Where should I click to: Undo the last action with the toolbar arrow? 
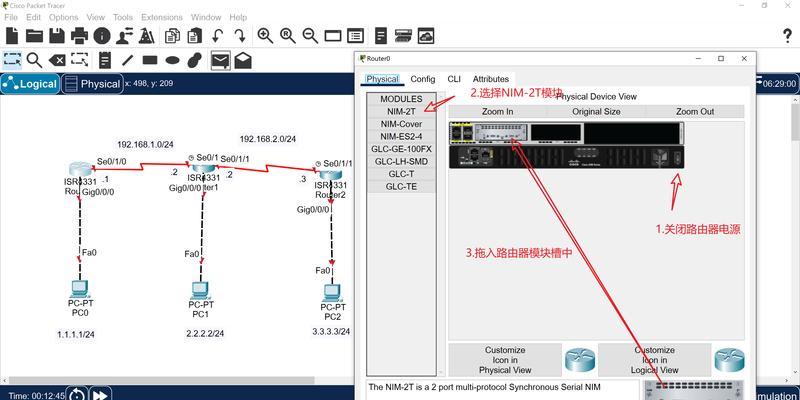(x=218, y=36)
